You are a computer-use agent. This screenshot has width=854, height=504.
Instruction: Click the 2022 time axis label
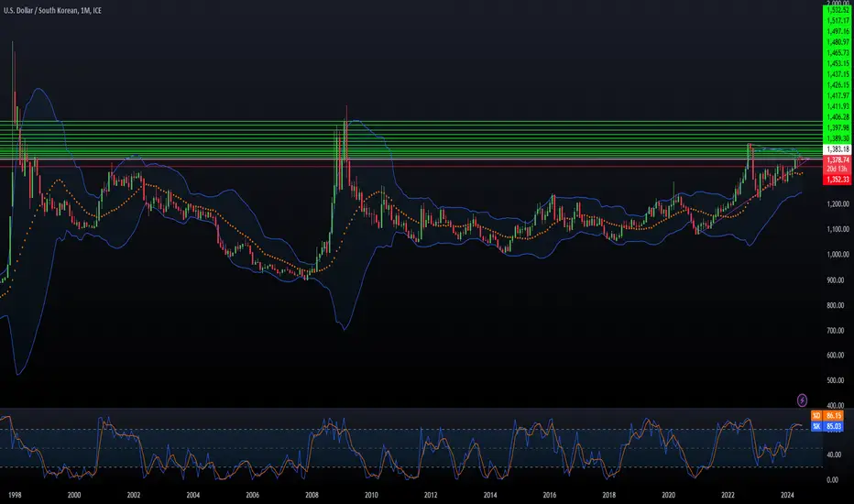coord(728,495)
